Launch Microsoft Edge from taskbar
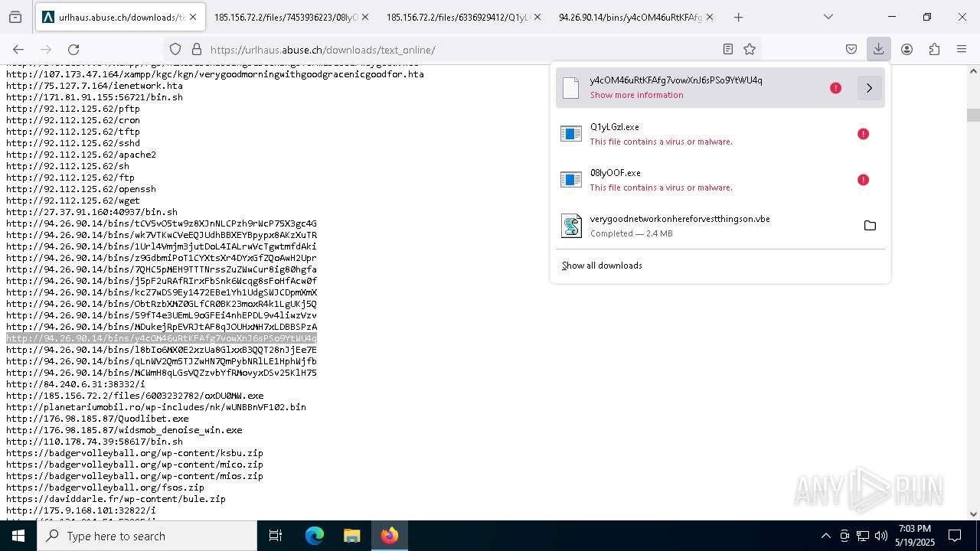The image size is (980, 551). pos(315,536)
